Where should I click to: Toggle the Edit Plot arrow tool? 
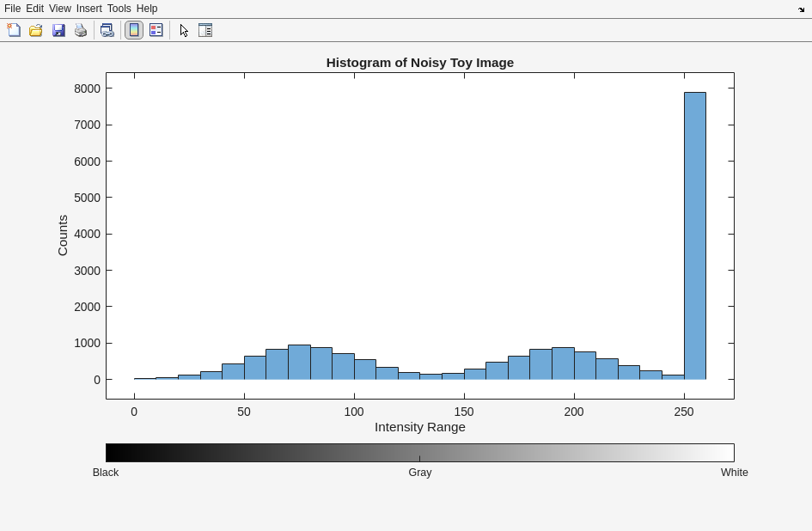[184, 30]
